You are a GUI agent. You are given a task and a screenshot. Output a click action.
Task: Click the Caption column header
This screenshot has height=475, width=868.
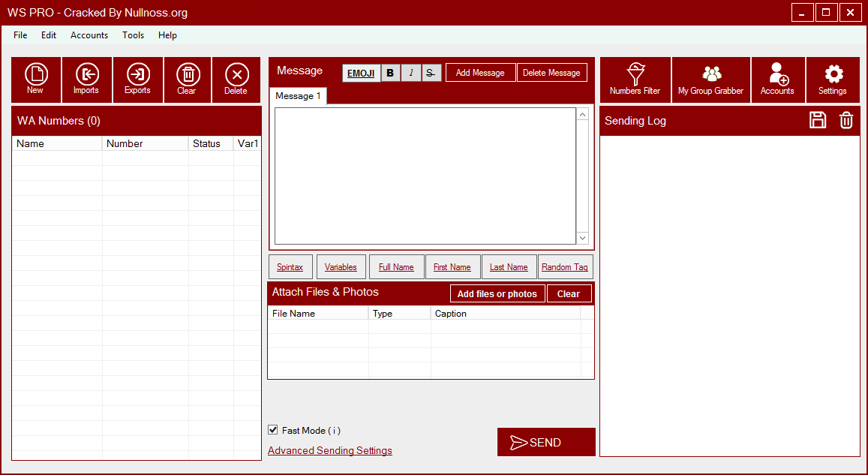(x=506, y=314)
